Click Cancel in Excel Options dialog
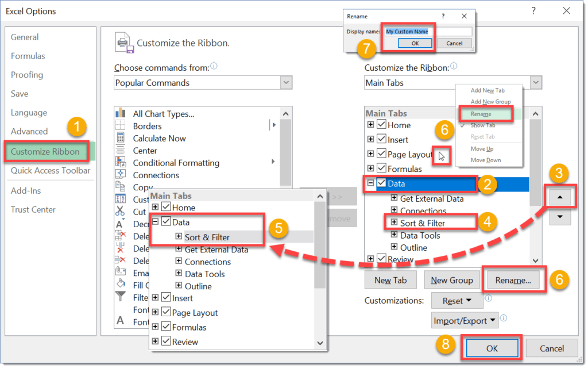Viewport: 588px width, 368px height. coord(552,348)
